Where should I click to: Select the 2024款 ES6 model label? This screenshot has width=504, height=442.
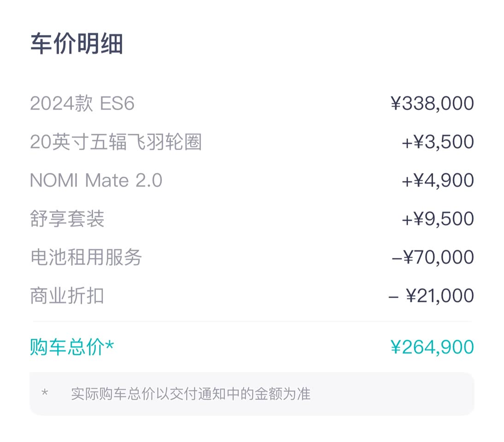[82, 104]
